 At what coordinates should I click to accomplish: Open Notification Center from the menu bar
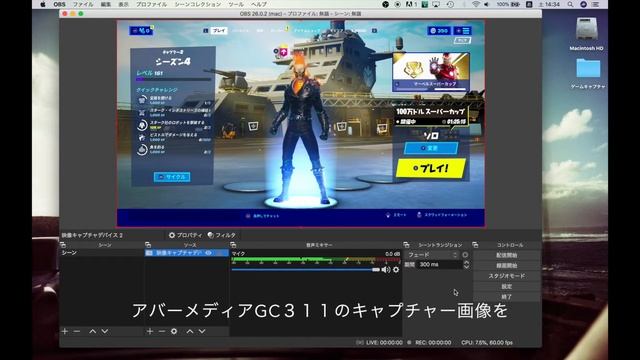coord(596,4)
